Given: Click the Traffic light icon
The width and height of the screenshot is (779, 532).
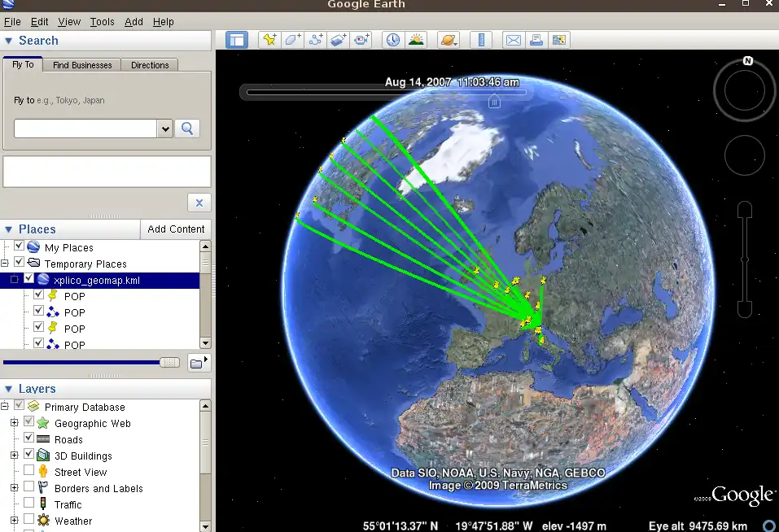Looking at the screenshot, I should (x=43, y=504).
